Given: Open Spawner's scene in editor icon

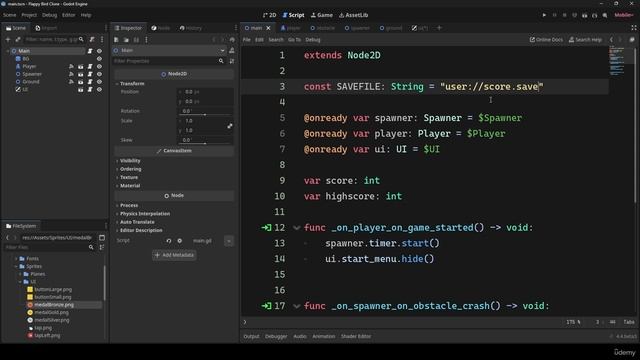Looking at the screenshot, I should click(80, 74).
